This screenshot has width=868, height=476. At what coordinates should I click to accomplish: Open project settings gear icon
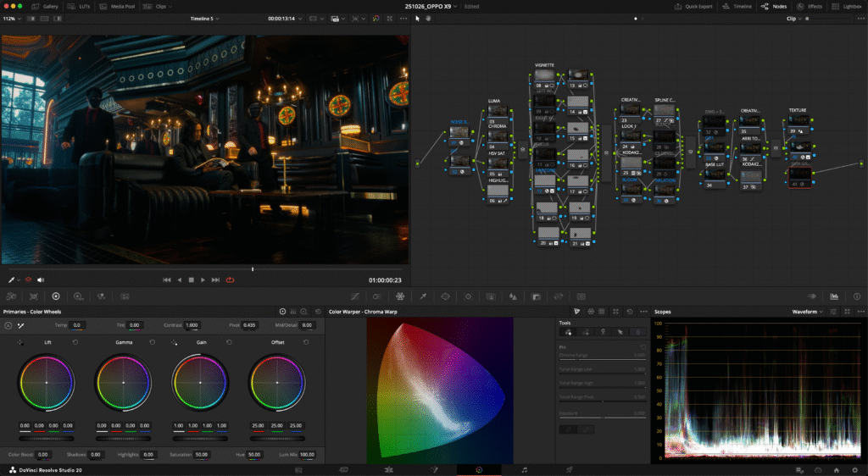(x=855, y=468)
